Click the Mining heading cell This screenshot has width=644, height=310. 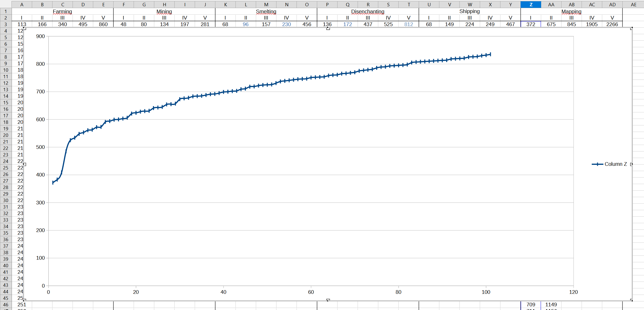[164, 11]
